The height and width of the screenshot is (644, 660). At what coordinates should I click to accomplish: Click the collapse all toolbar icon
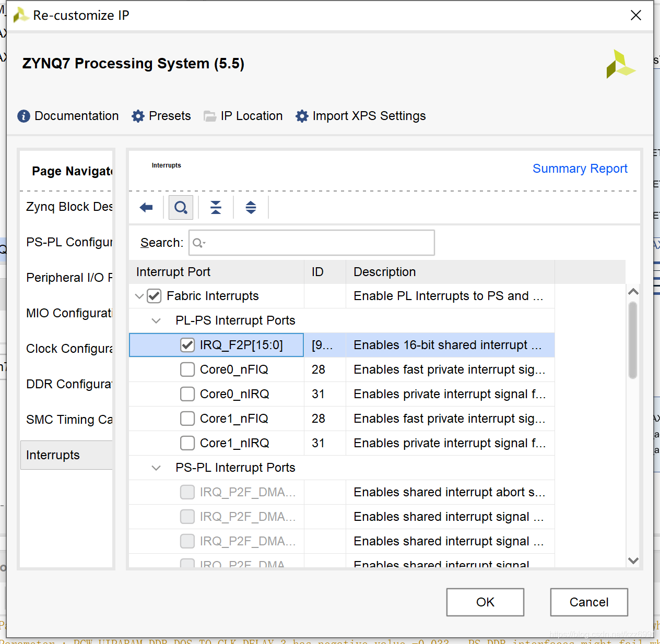[216, 208]
